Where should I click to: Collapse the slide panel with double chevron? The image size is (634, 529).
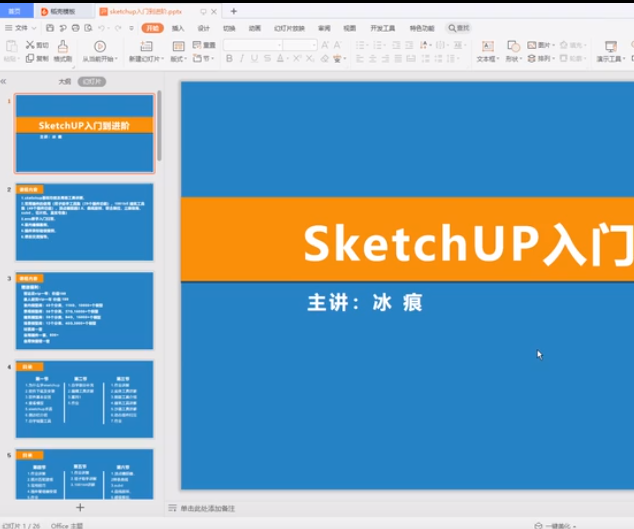(4, 82)
